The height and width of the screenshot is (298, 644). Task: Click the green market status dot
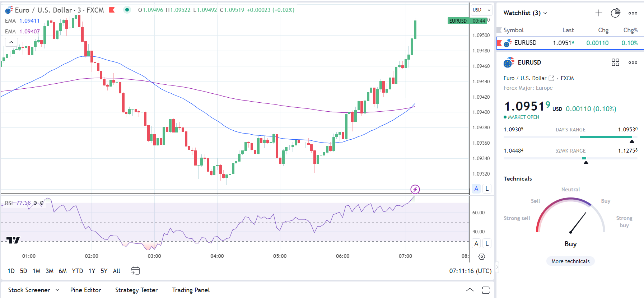127,10
